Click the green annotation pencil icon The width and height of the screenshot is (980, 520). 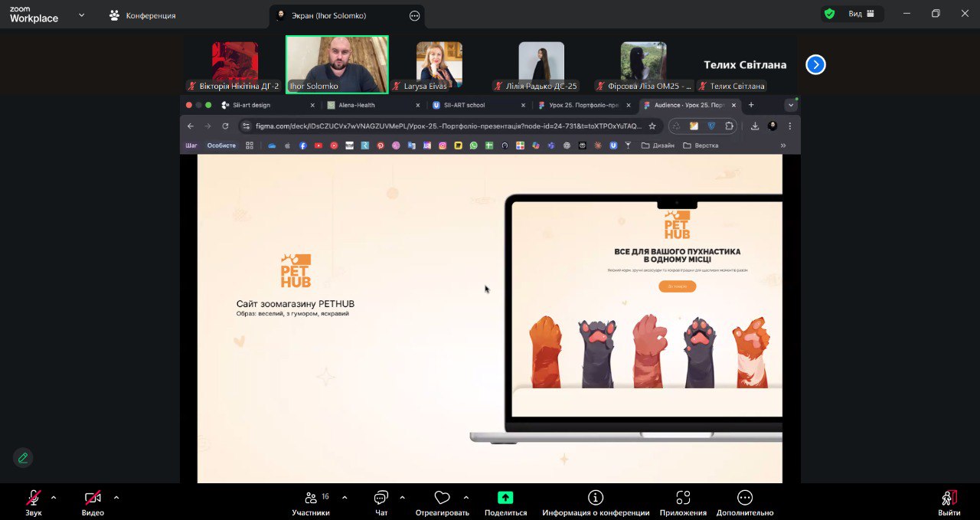23,458
